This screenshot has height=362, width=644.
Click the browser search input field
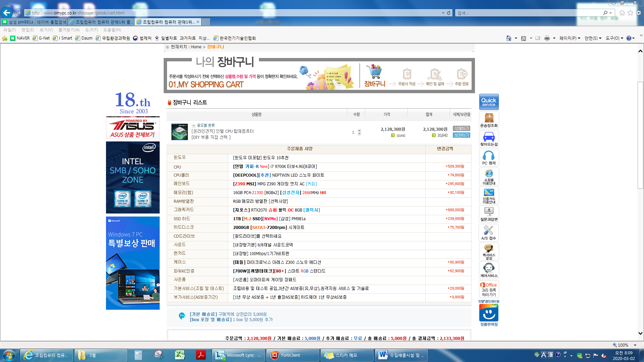click(x=529, y=13)
